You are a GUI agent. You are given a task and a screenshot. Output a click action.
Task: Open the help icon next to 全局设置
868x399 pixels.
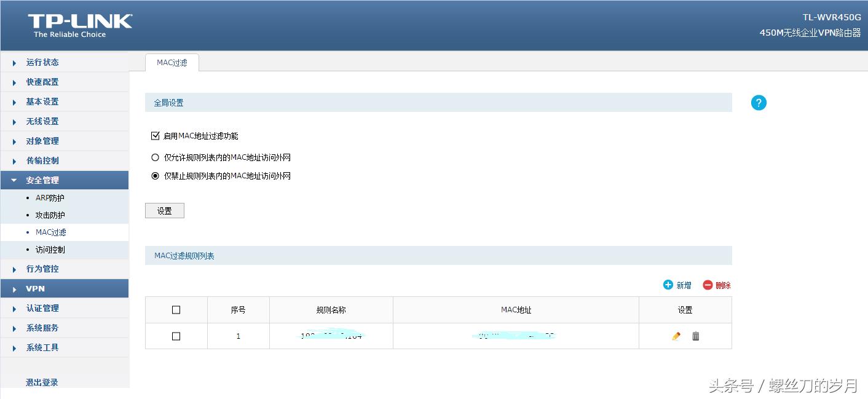[759, 102]
